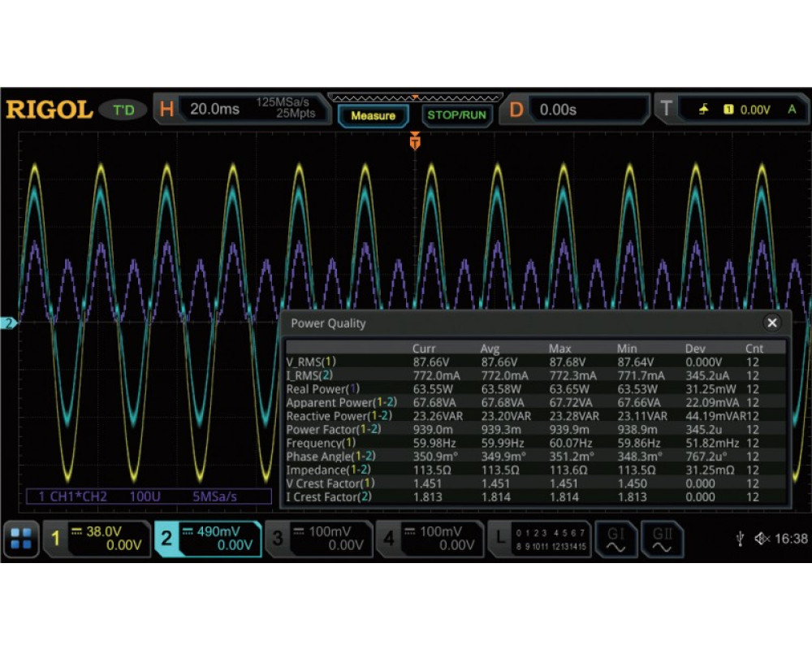The height and width of the screenshot is (650, 812).
Task: Open the function navigation grid icon
Action: coord(21,539)
